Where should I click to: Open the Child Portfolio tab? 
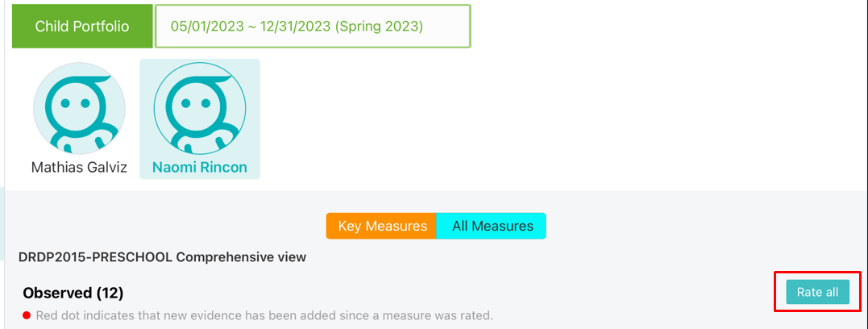pos(82,27)
